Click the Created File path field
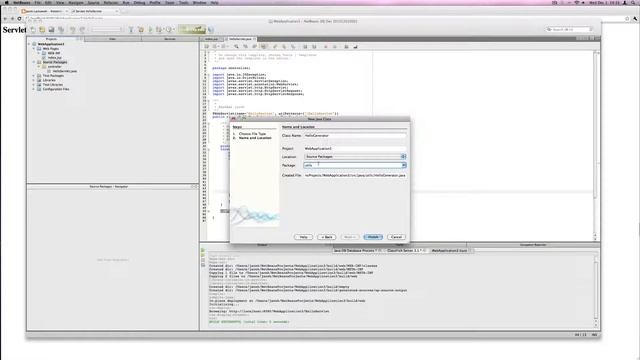 (x=355, y=175)
